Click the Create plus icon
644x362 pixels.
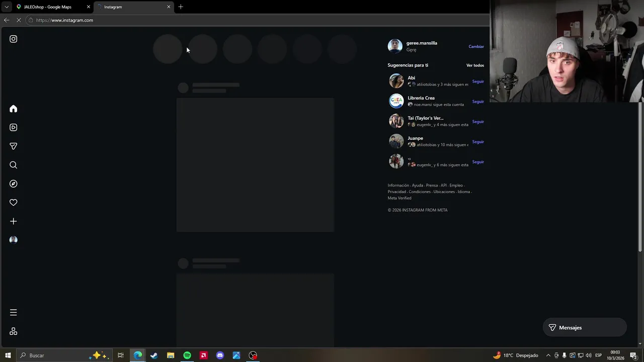(x=14, y=221)
